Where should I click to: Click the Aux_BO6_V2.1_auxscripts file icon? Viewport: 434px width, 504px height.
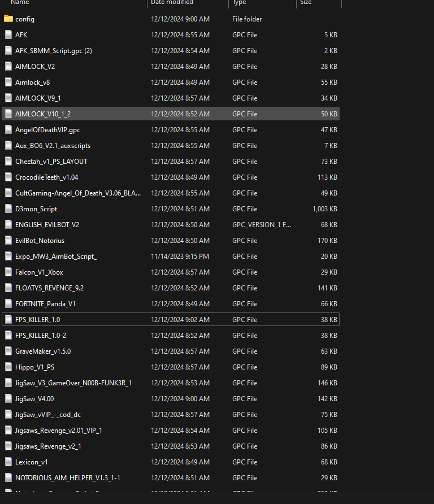coord(8,146)
